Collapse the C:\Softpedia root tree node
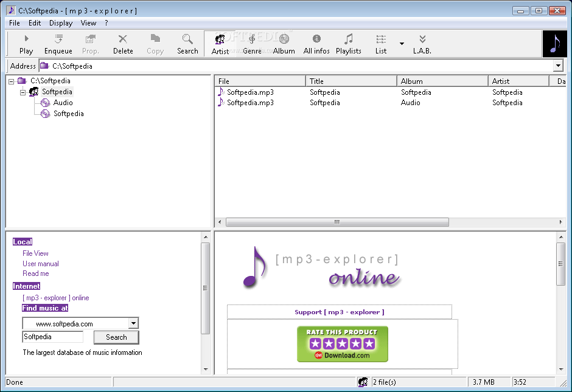572x392 pixels. pyautogui.click(x=12, y=81)
